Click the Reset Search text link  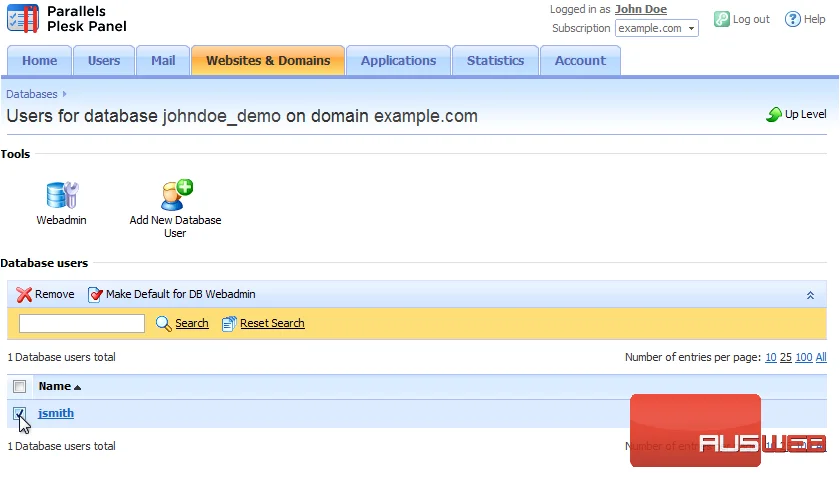(272, 324)
